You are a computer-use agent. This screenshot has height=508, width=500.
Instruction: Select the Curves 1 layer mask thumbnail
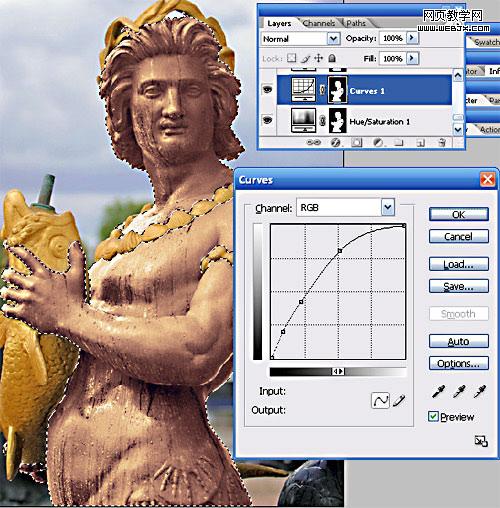tap(337, 89)
